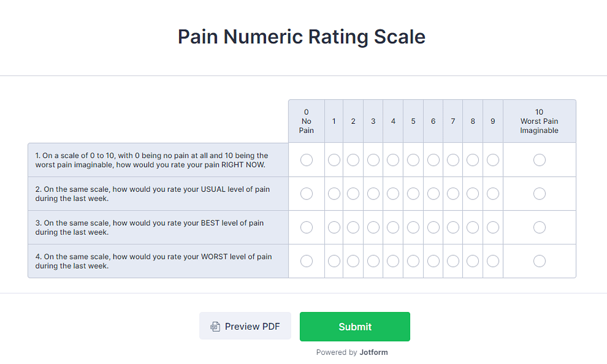Rate WORST pain level as 4
607x364 pixels.
(393, 261)
